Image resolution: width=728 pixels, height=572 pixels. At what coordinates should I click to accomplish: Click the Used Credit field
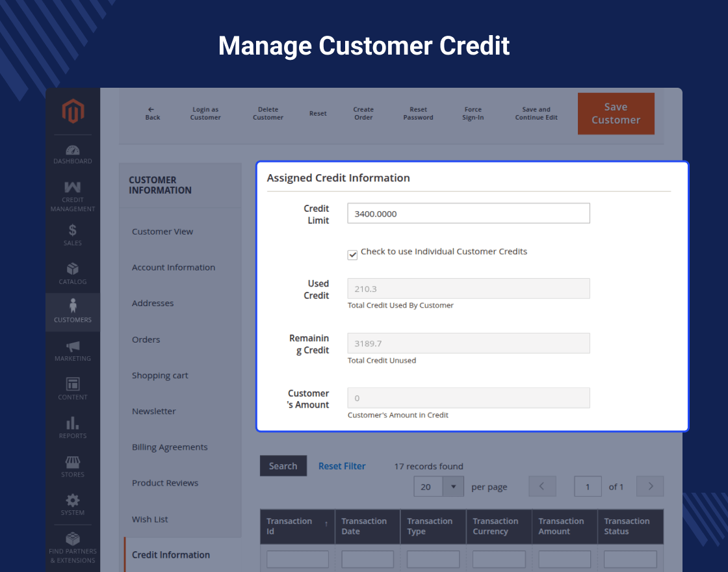pos(469,289)
